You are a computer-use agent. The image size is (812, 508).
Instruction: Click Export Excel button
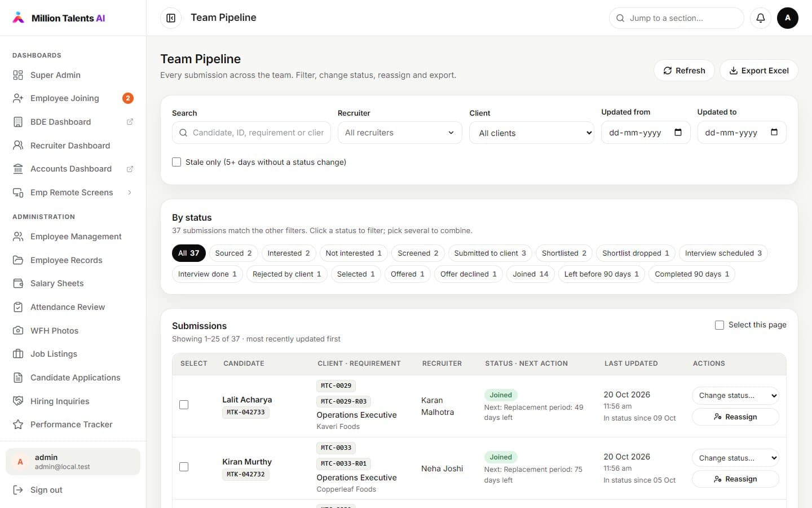[x=759, y=71]
